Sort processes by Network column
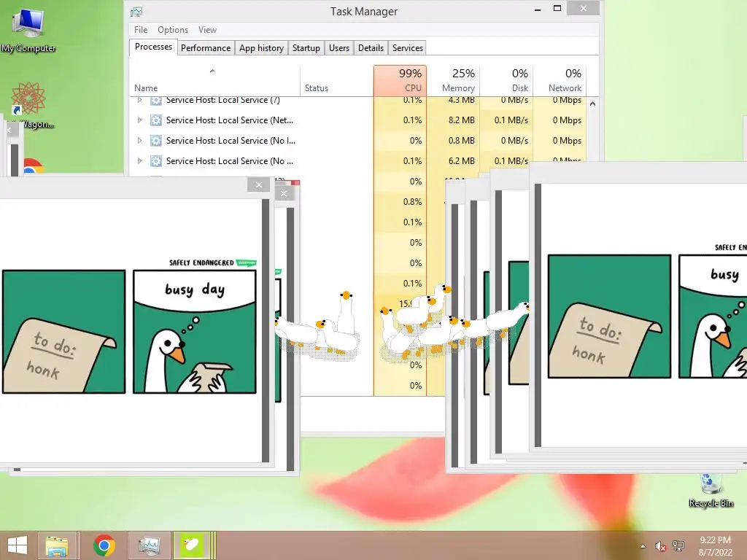The image size is (747, 560). [x=560, y=81]
